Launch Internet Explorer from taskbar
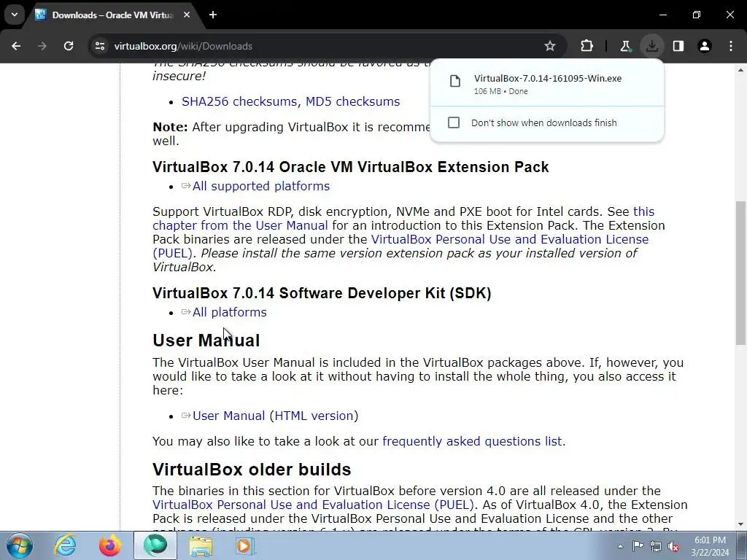747x560 pixels. click(65, 545)
